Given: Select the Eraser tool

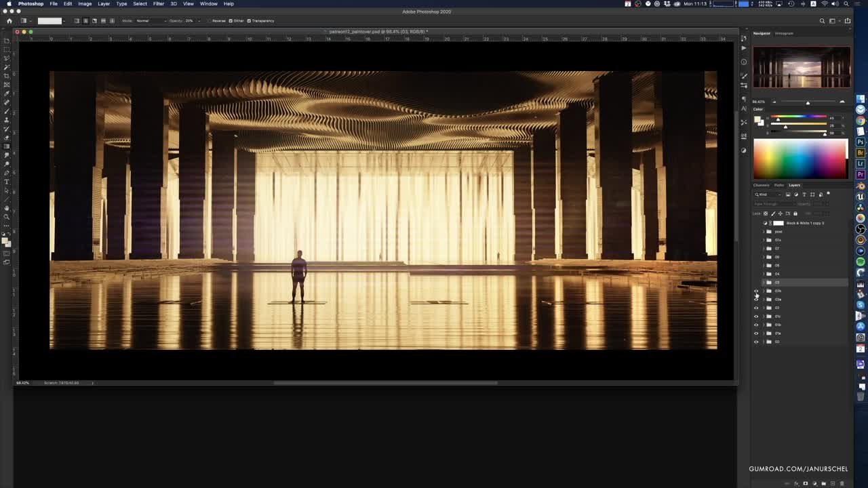Looking at the screenshot, I should [6, 137].
